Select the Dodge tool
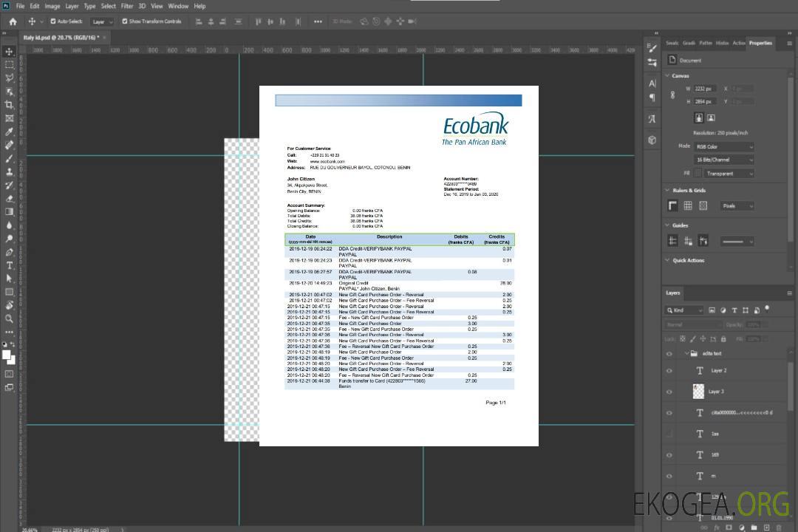Viewport: 798px width, 532px height. [9, 239]
